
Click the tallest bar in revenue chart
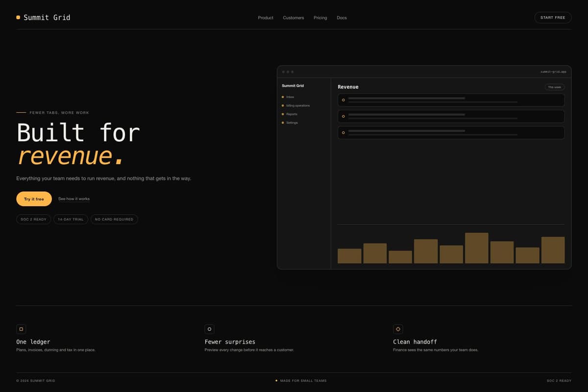(476, 248)
